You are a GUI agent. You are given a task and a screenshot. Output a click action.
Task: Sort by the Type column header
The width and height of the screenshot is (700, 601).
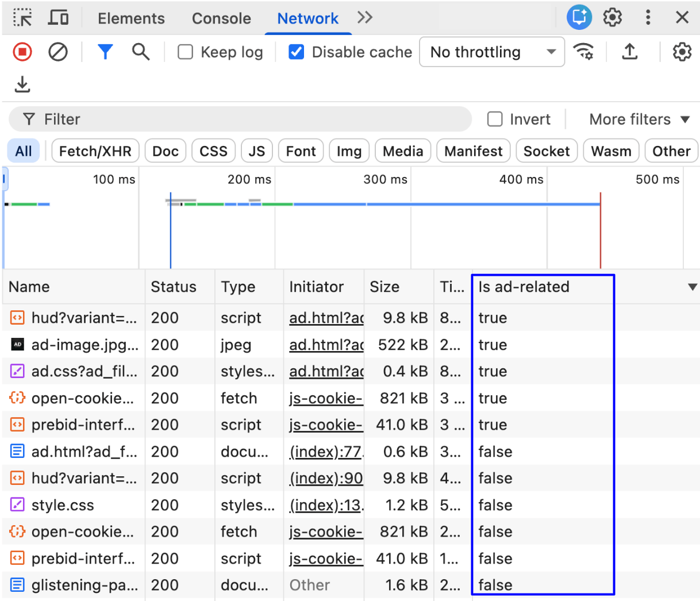click(x=249, y=287)
